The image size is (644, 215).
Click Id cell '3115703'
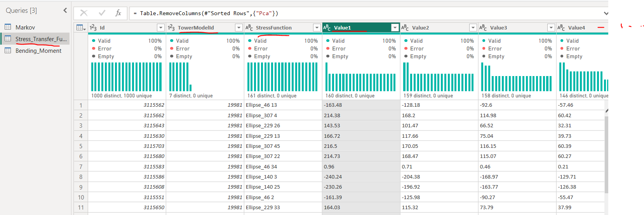tap(127, 146)
